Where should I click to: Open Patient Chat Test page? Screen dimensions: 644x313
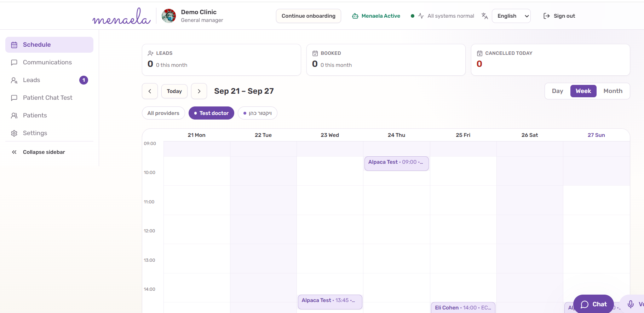click(x=49, y=98)
